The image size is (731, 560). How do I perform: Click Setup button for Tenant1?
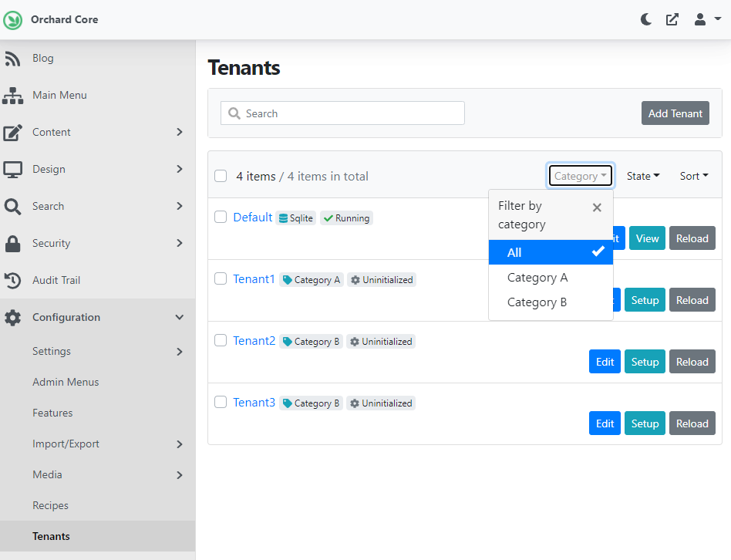[645, 300]
